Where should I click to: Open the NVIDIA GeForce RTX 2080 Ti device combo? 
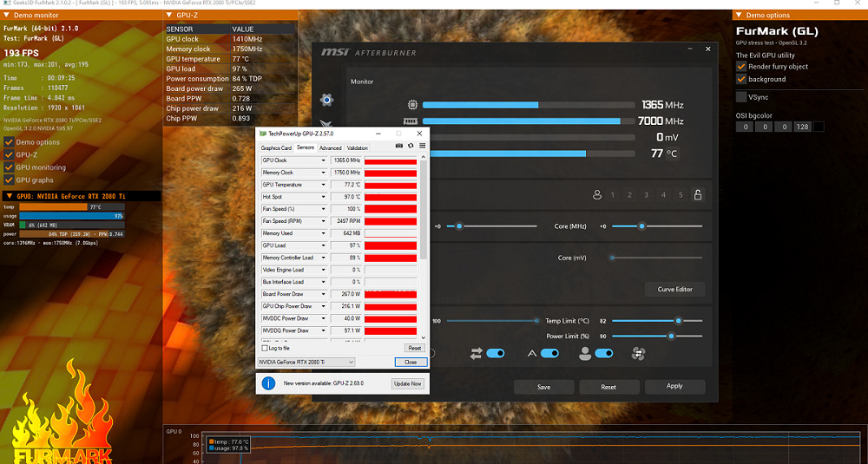pos(306,363)
